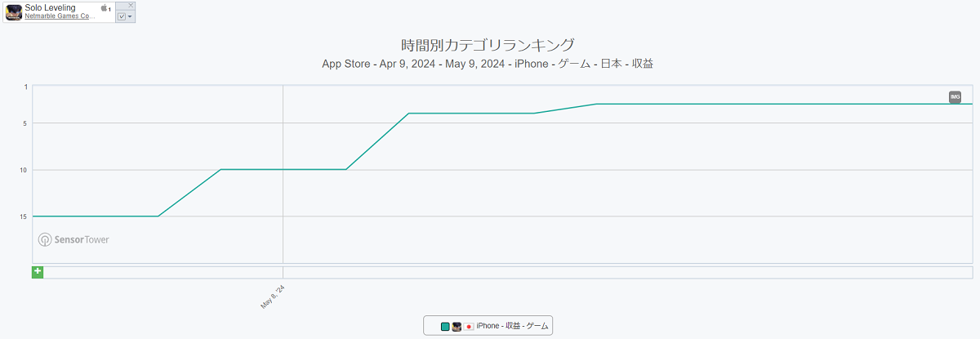Click the timeline strip below the chart
Viewport: 980px width, 339px height.
506,272
